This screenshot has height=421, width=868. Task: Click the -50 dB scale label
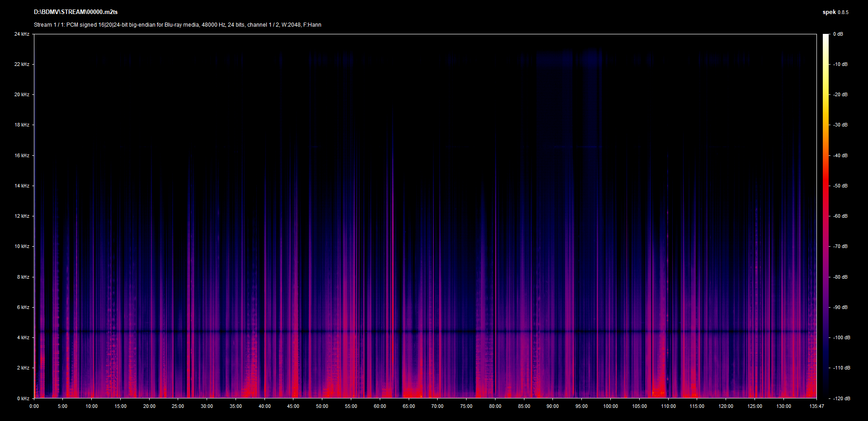[x=840, y=186]
